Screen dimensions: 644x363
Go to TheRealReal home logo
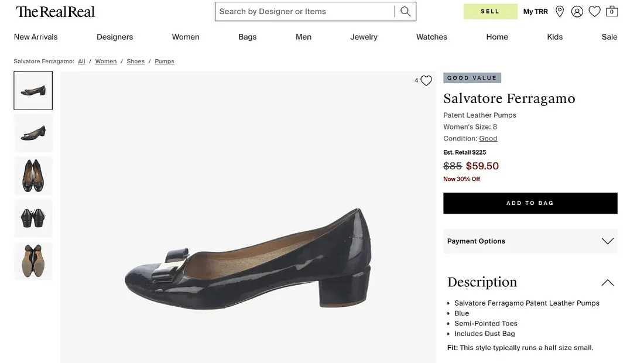pos(55,12)
